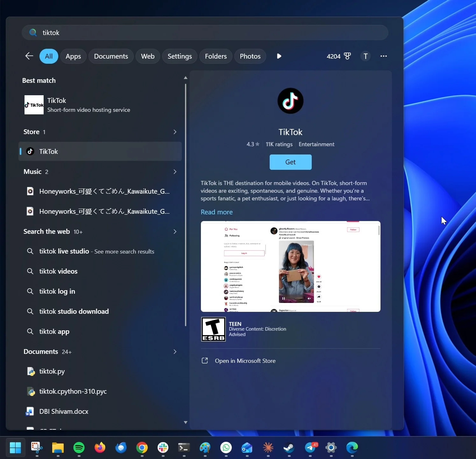This screenshot has height=459, width=476.
Task: Open the T account avatar
Action: point(366,56)
